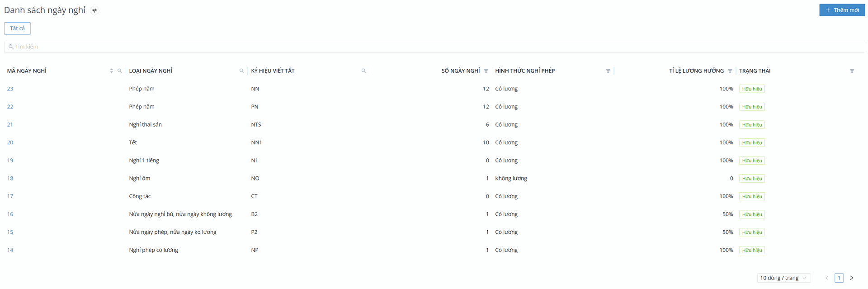Go to the previous page arrow
868x289 pixels.
(x=827, y=278)
